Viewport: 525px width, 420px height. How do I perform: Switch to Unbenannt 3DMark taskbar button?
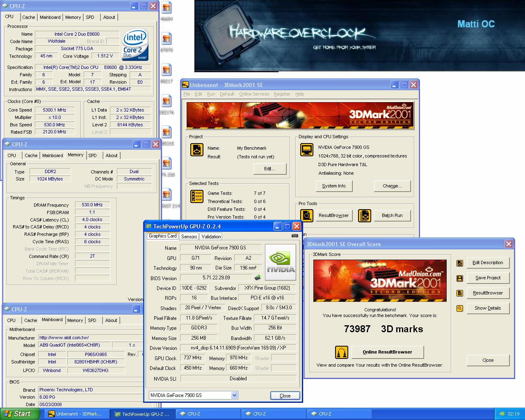click(x=77, y=414)
